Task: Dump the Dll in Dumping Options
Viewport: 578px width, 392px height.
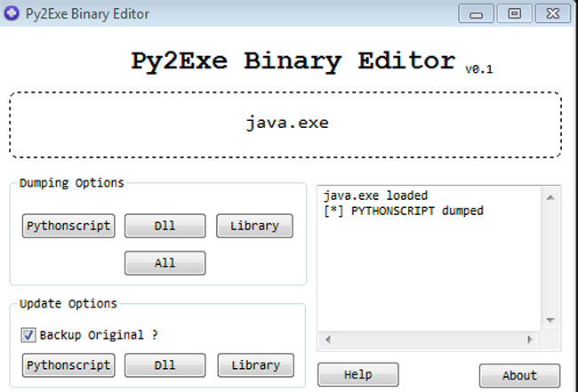Action: 165,226
